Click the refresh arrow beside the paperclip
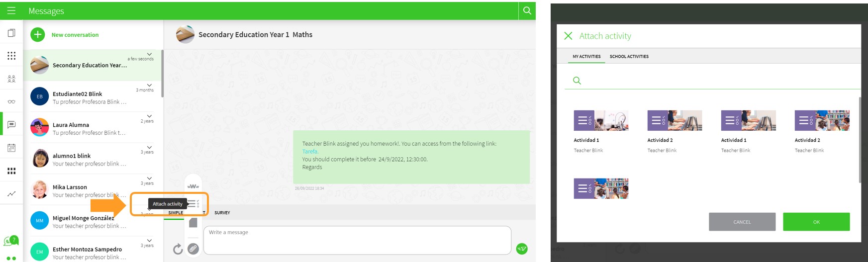 tap(178, 249)
